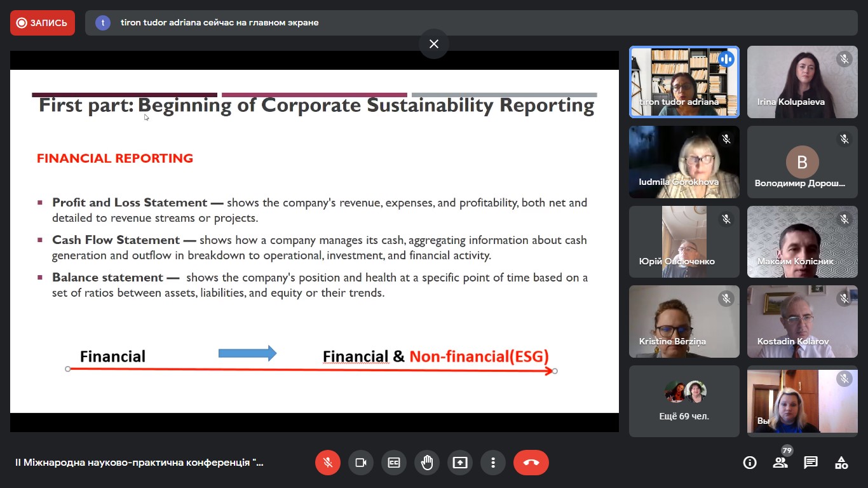Viewport: 868px width, 488px height.
Task: Leave the call with red hang-up button
Action: tap(531, 463)
